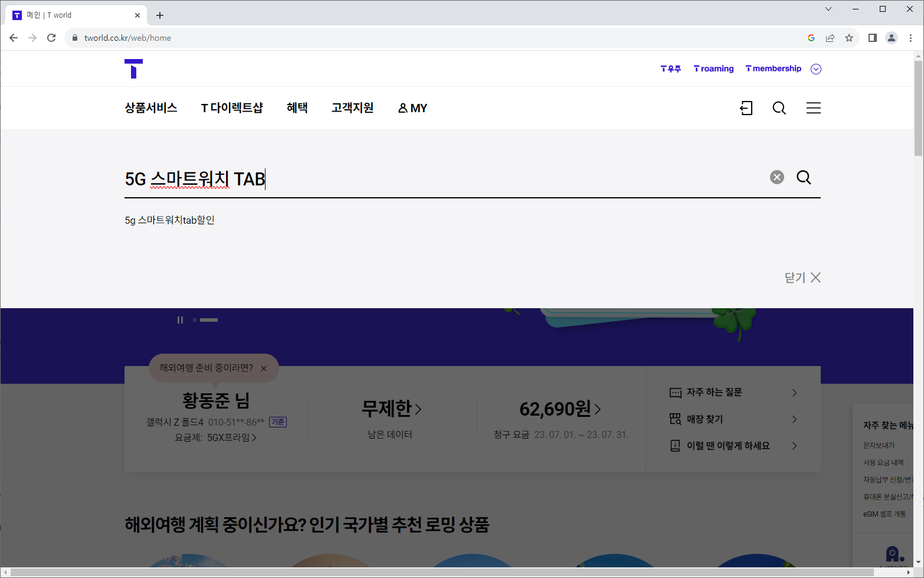Click the 기준 badge next to phone number
The height and width of the screenshot is (578, 924).
278,422
